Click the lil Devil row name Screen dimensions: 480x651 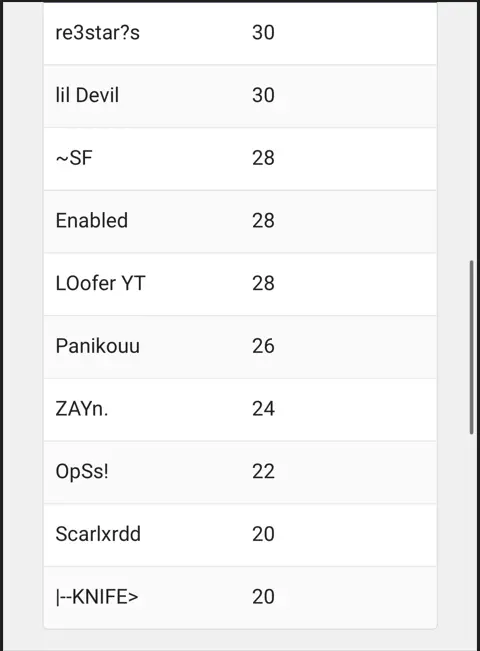87,95
